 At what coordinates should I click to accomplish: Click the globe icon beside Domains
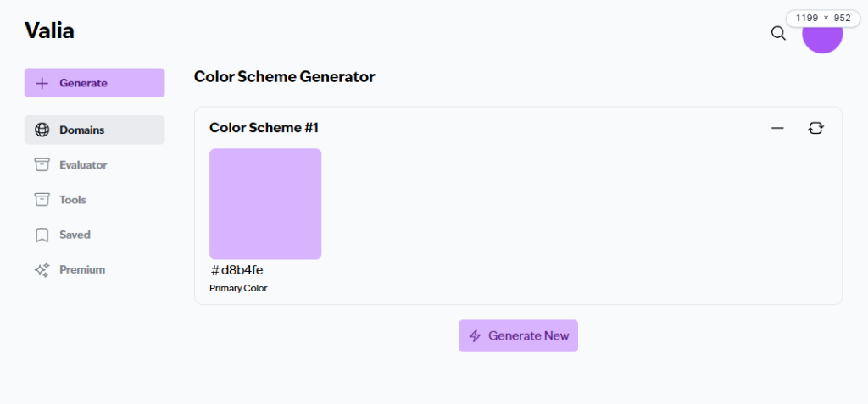pos(42,130)
